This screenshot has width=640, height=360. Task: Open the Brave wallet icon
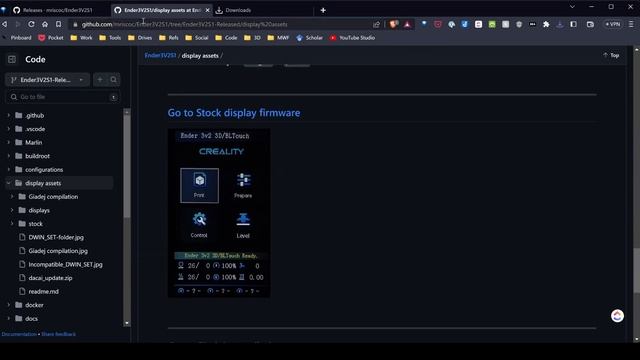tap(590, 24)
